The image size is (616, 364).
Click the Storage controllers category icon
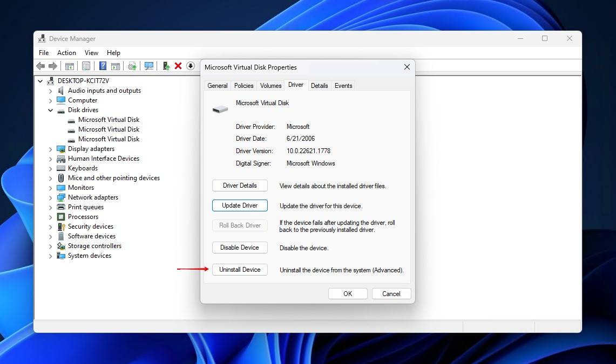pyautogui.click(x=61, y=246)
